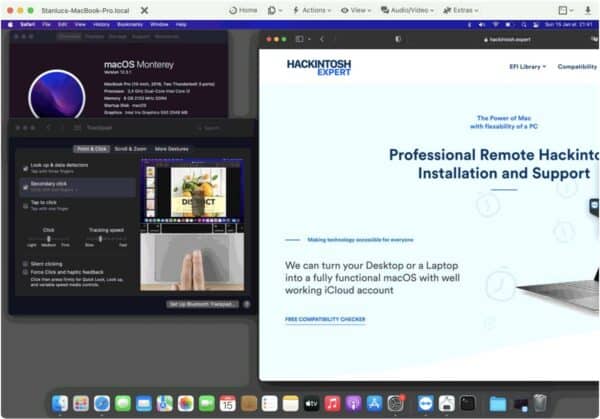Image resolution: width=600 pixels, height=419 pixels.
Task: Adjust the Click pressure slider
Action: (49, 239)
